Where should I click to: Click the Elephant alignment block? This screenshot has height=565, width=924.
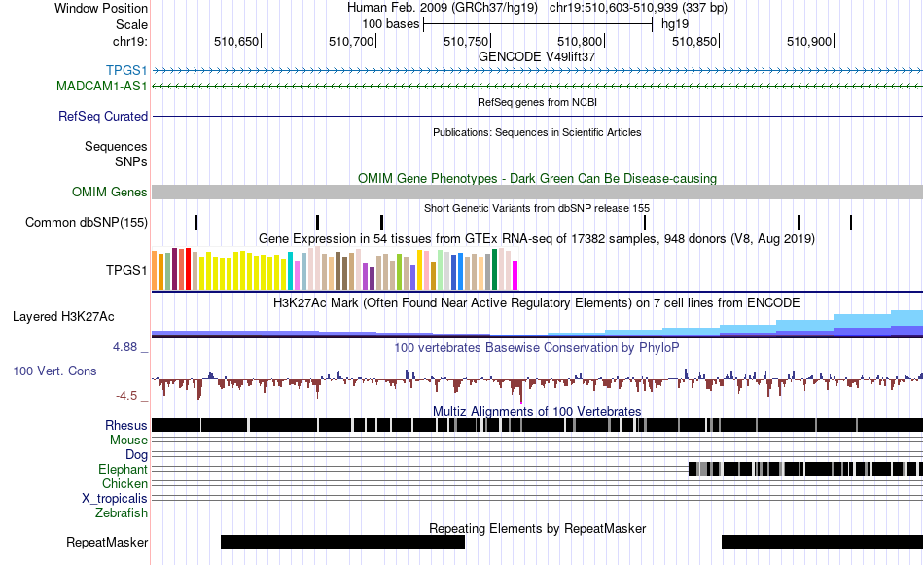tap(805, 469)
